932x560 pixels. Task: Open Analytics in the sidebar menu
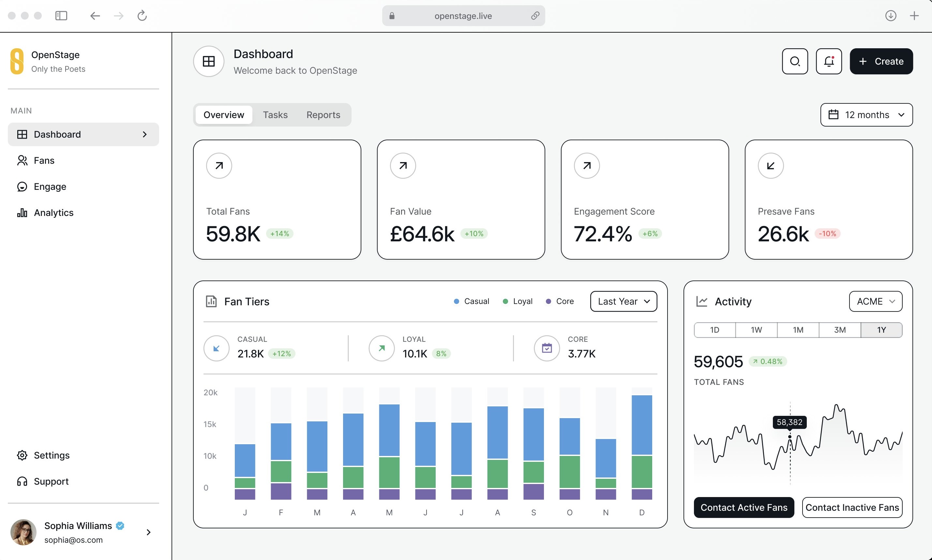83,212
